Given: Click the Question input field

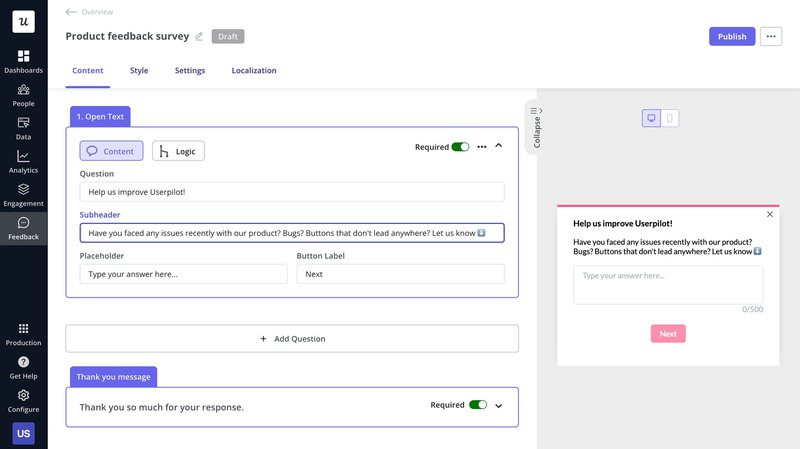Looking at the screenshot, I should [x=292, y=192].
